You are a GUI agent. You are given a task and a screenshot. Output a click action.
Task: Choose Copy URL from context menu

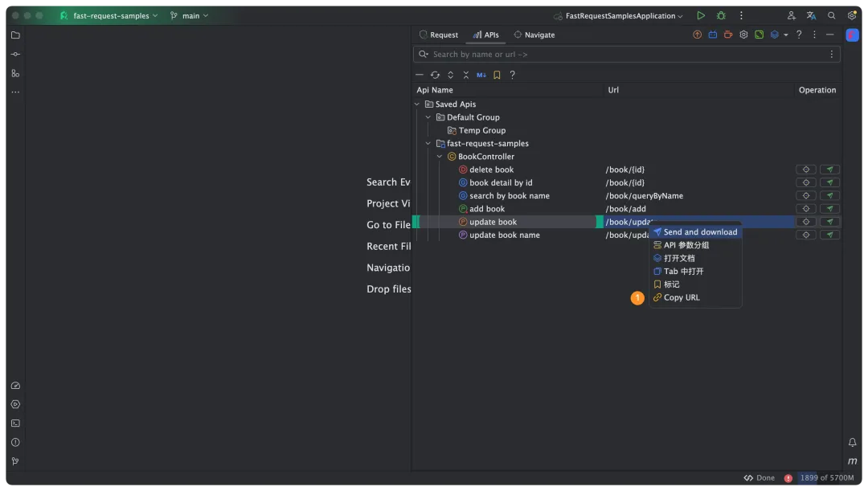(x=695, y=297)
